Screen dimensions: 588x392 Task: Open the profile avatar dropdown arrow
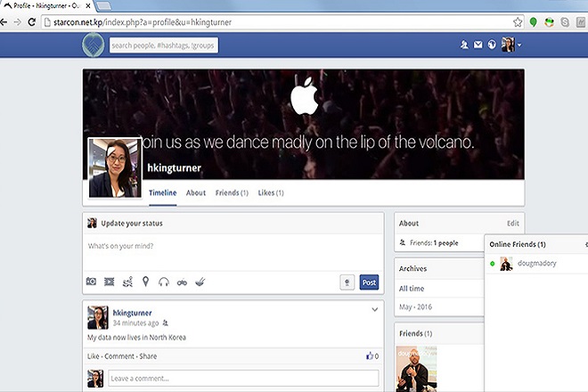pos(519,45)
